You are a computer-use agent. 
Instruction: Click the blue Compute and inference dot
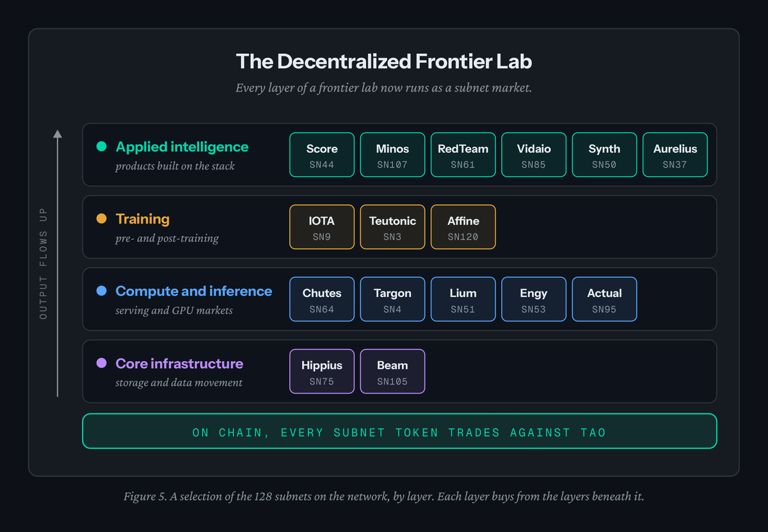tap(101, 291)
